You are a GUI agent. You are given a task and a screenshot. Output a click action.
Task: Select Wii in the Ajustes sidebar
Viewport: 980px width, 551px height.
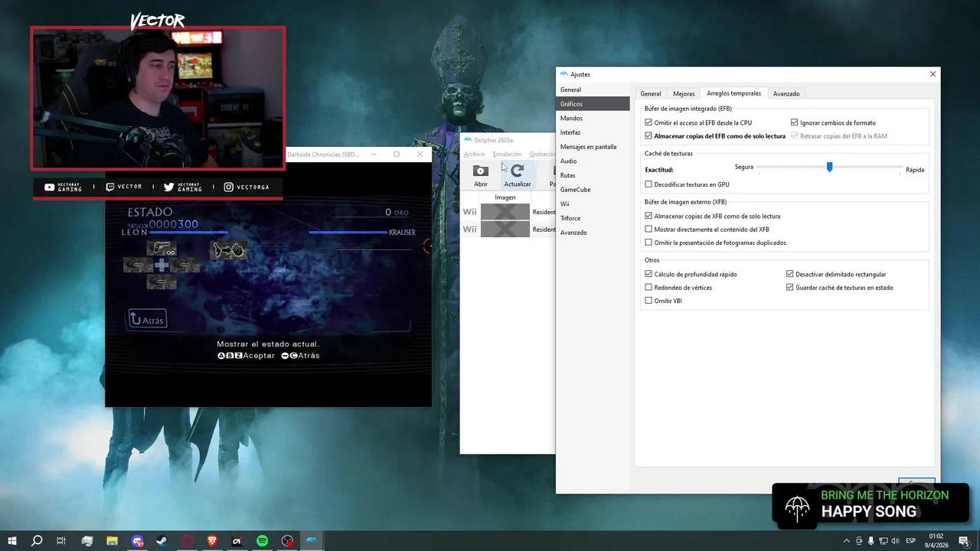(x=593, y=204)
